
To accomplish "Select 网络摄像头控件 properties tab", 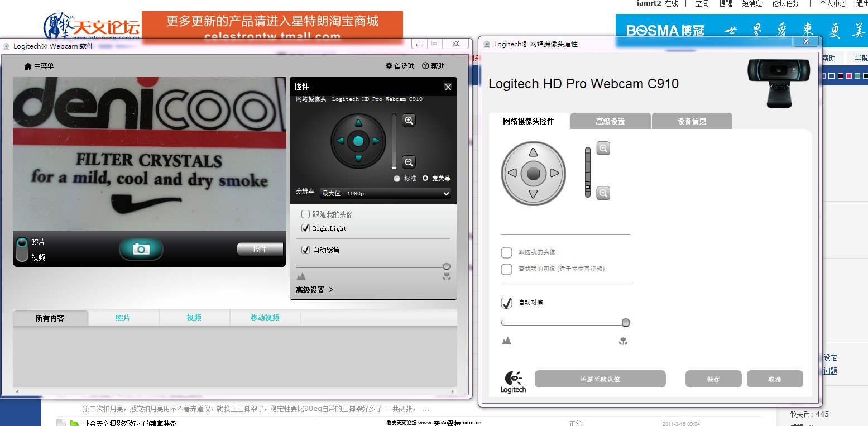I will click(529, 121).
